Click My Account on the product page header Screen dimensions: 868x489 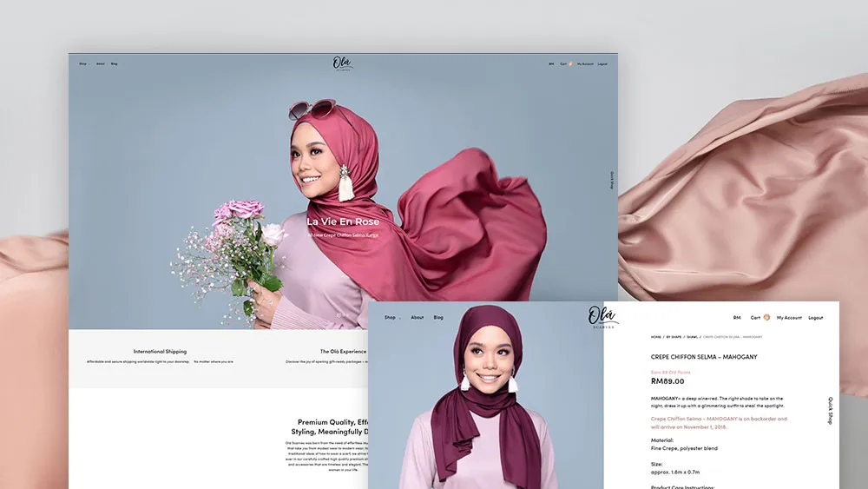pyautogui.click(x=789, y=318)
